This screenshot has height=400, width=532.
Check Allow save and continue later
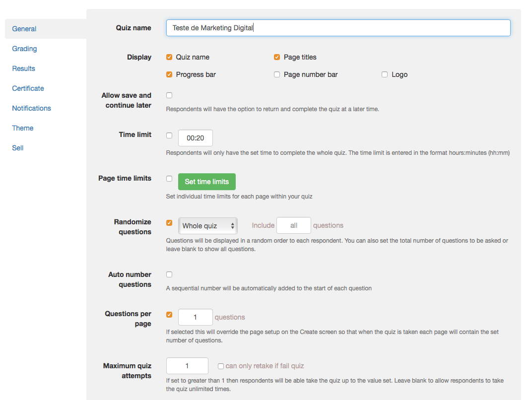coord(169,95)
